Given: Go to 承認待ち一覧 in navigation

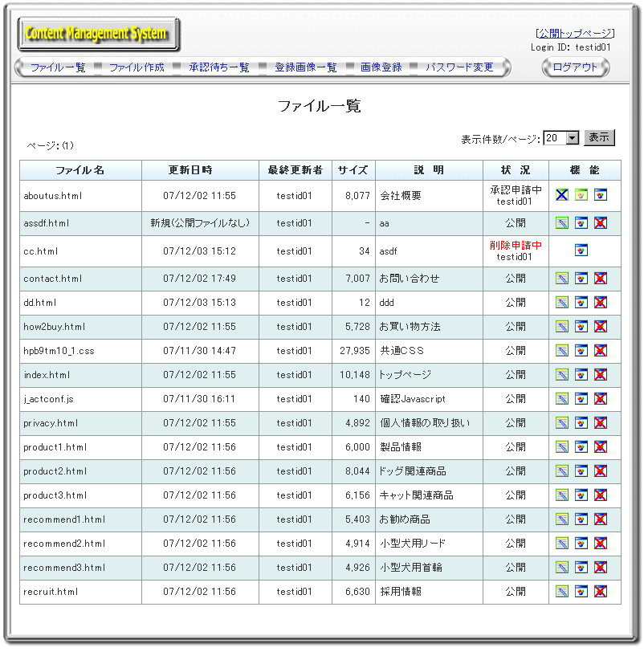Looking at the screenshot, I should (219, 67).
